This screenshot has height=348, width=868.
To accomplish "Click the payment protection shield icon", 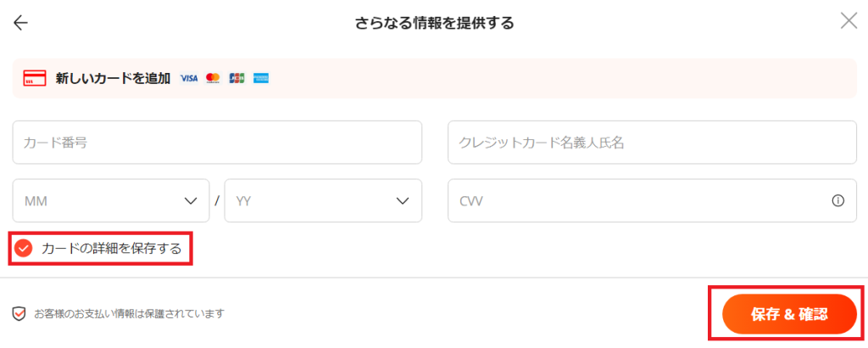I will tap(19, 314).
